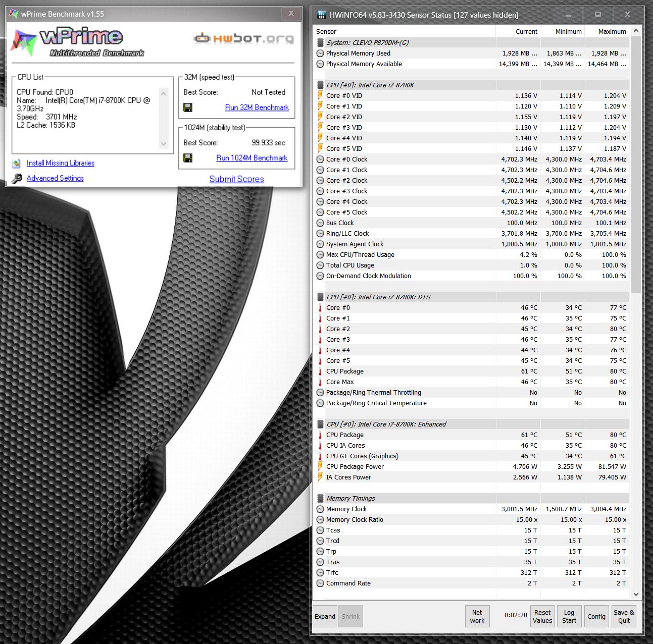This screenshot has width=653, height=644.
Task: Select the Memory Timings section chip icon
Action: pos(320,498)
